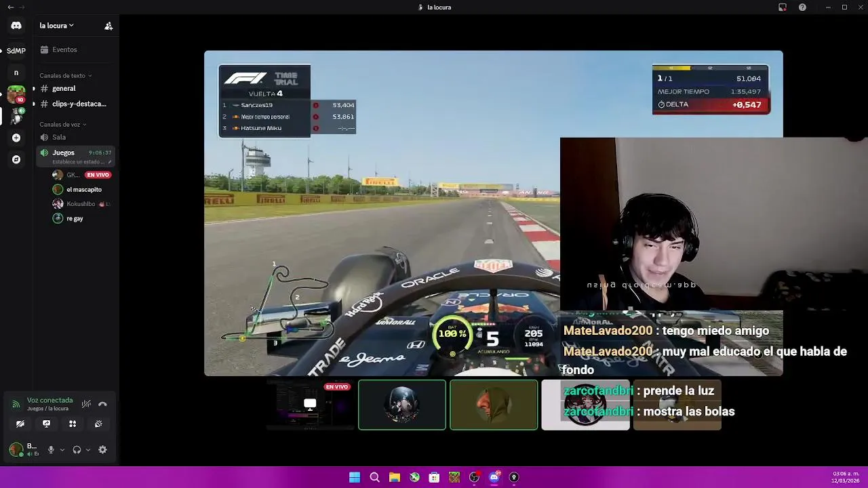868x488 pixels.
Task: Select the EN VIVO user GK... in Juegos
Action: (81, 175)
